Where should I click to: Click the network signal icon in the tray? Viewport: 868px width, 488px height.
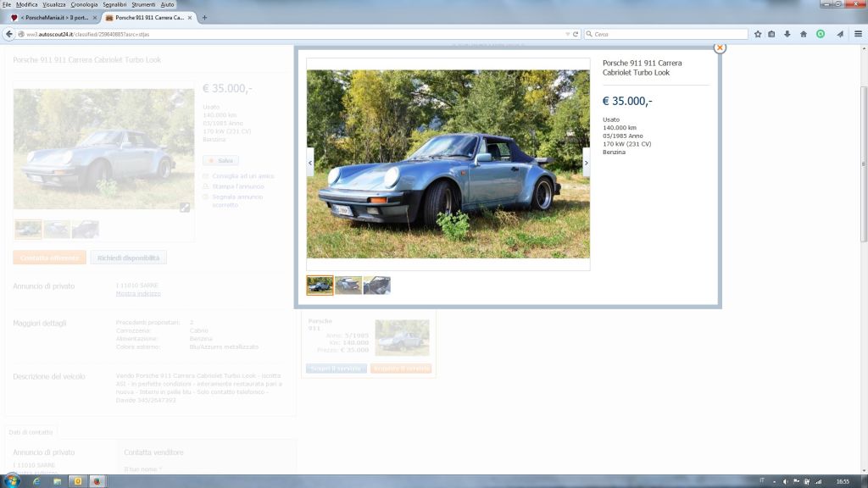[818, 482]
